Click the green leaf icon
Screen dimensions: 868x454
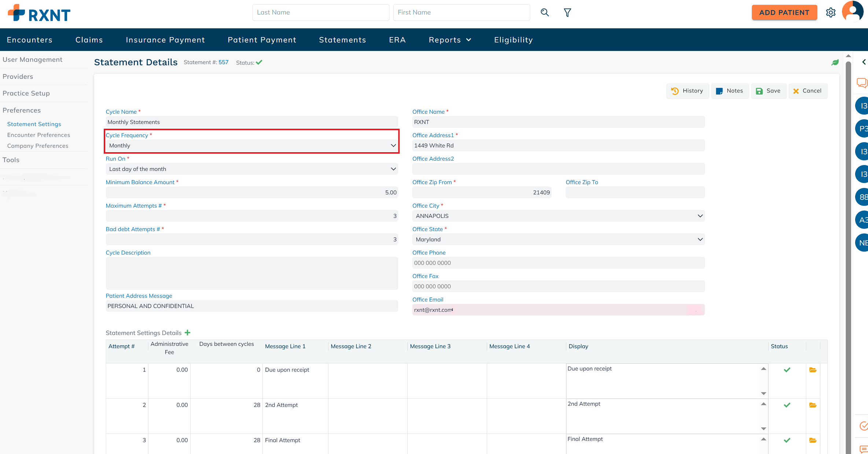pos(835,63)
